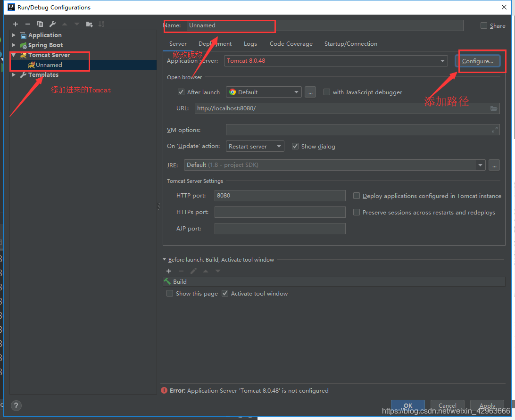The image size is (515, 420).
Task: Click the Name input field
Action: pos(325,25)
